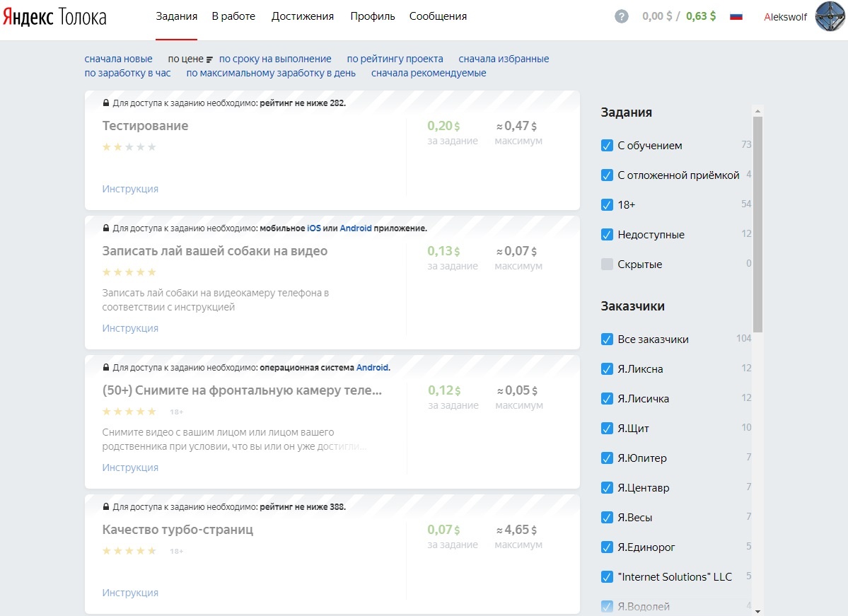The width and height of the screenshot is (848, 616).
Task: Click the Alekswolf username
Action: click(785, 17)
